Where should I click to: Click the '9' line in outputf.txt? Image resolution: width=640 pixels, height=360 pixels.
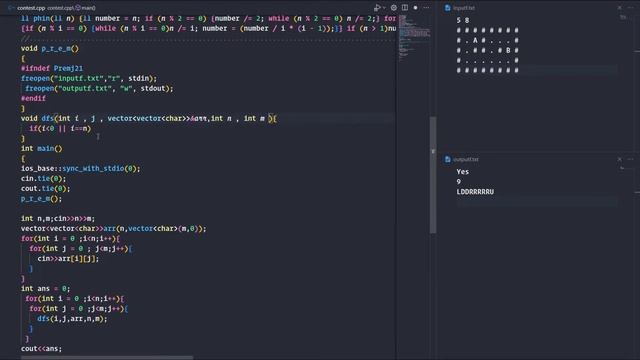(x=459, y=182)
